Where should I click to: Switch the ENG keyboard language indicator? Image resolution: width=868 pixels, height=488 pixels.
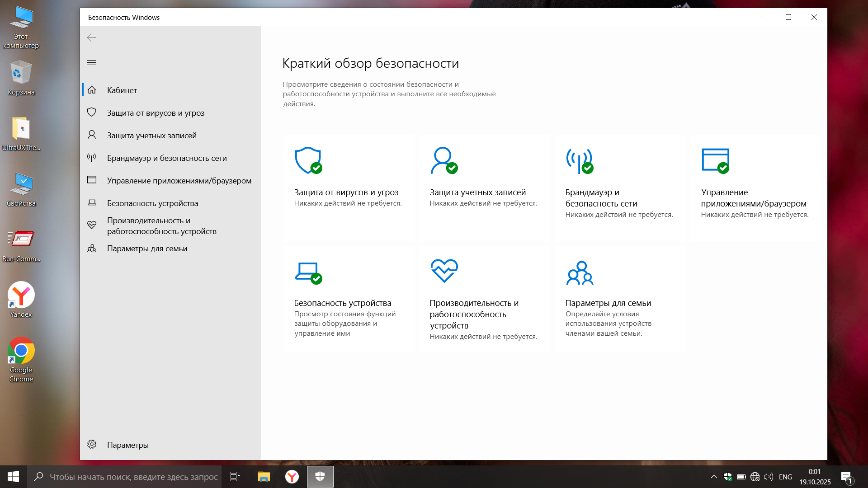[785, 477]
